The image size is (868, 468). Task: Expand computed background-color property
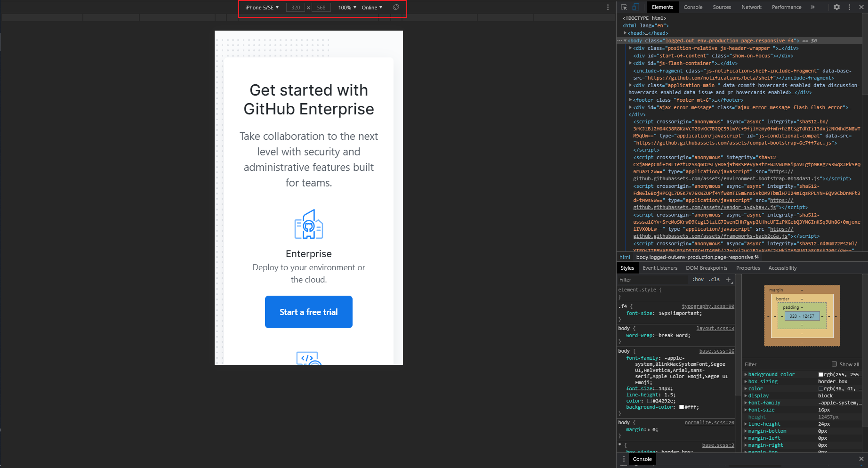click(x=746, y=375)
